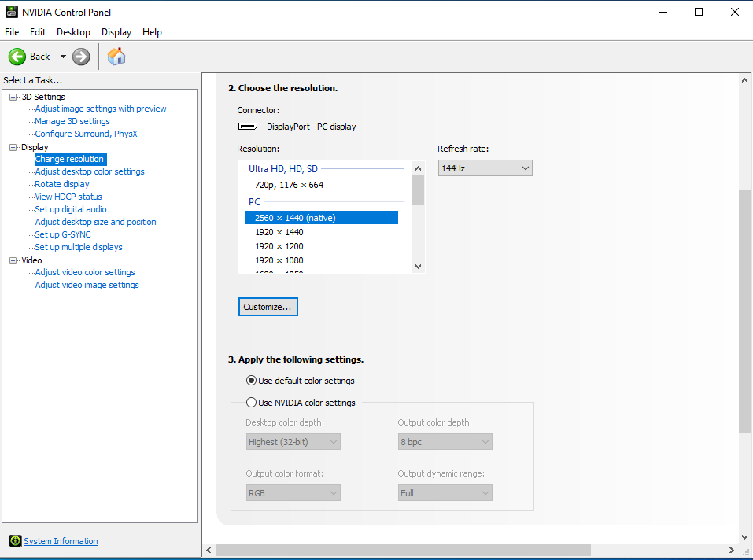Click the Home icon in toolbar

pos(116,57)
